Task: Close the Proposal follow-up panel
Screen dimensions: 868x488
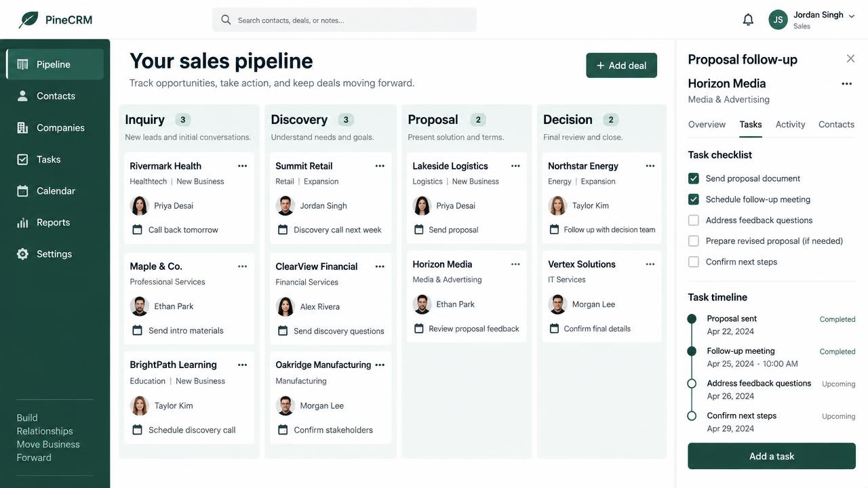Action: pos(850,59)
